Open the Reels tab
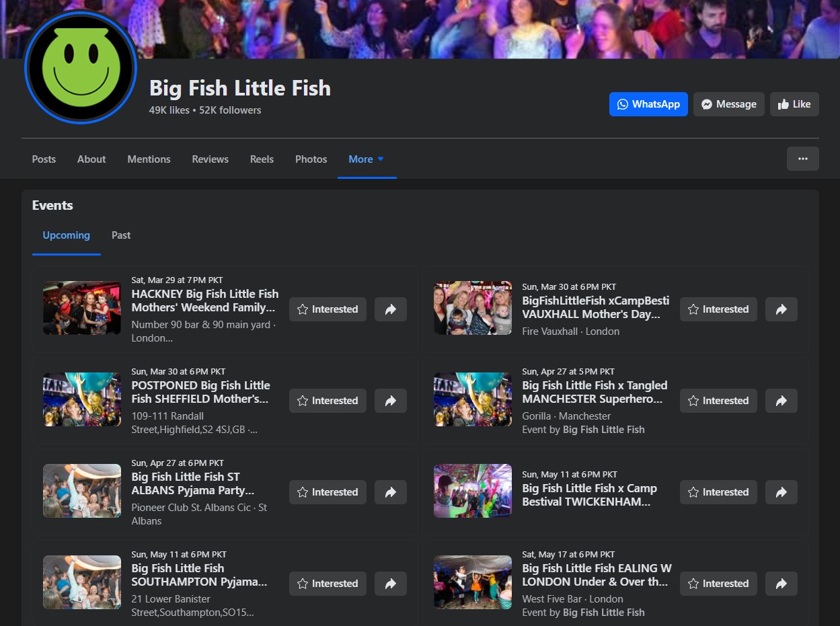Screen dimensions: 840x626 (x=262, y=159)
